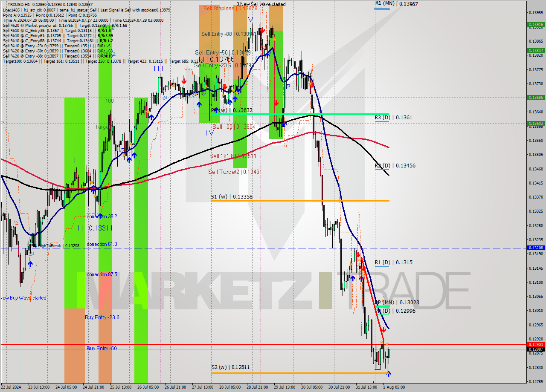Select the green 0.13685 price axis tag
This screenshot has width=546, height=392.
pyautogui.click(x=536, y=98)
